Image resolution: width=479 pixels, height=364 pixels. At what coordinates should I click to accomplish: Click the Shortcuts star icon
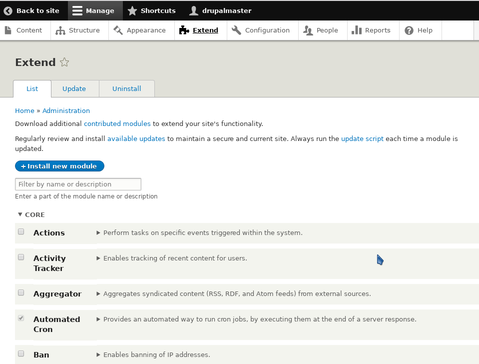click(132, 11)
